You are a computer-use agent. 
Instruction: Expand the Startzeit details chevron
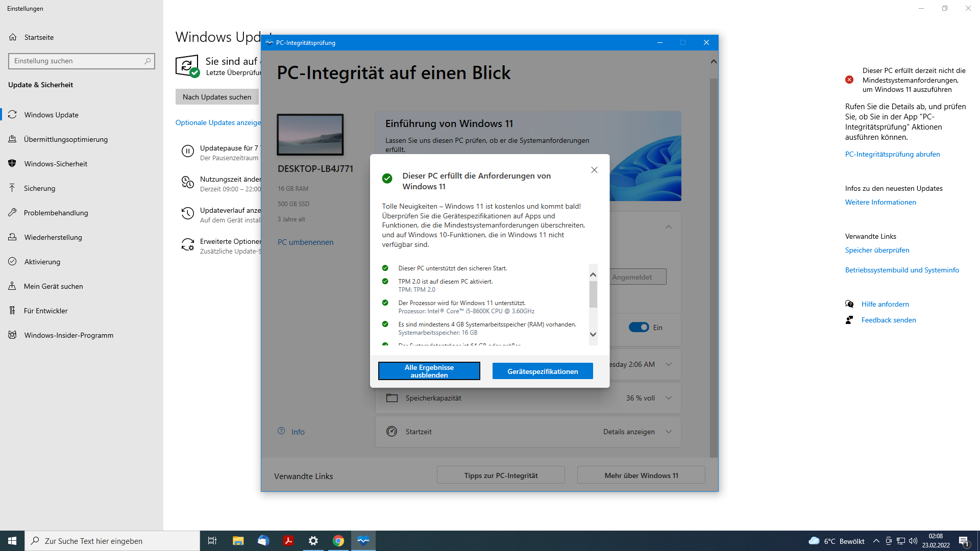pos(669,432)
